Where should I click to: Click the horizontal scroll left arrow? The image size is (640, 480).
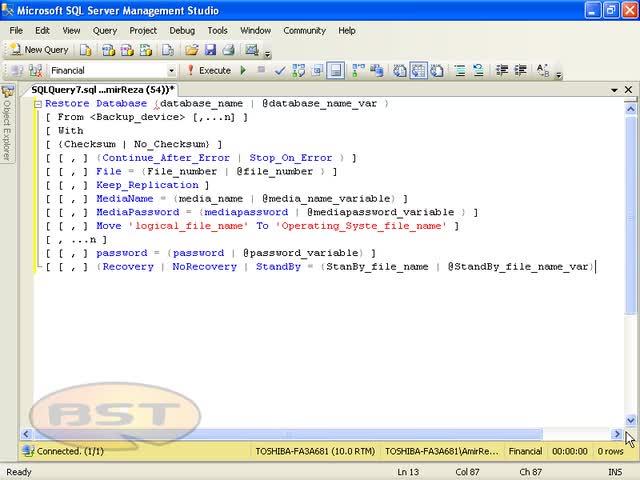tap(26, 434)
